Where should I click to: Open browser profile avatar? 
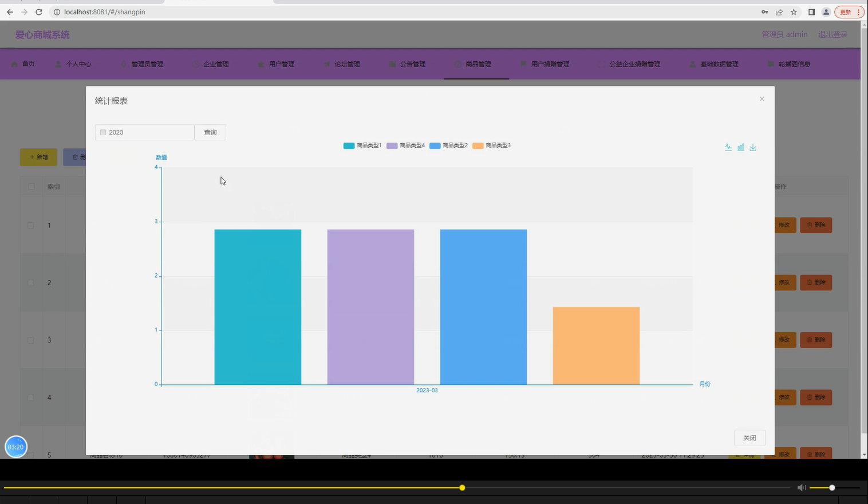(826, 12)
